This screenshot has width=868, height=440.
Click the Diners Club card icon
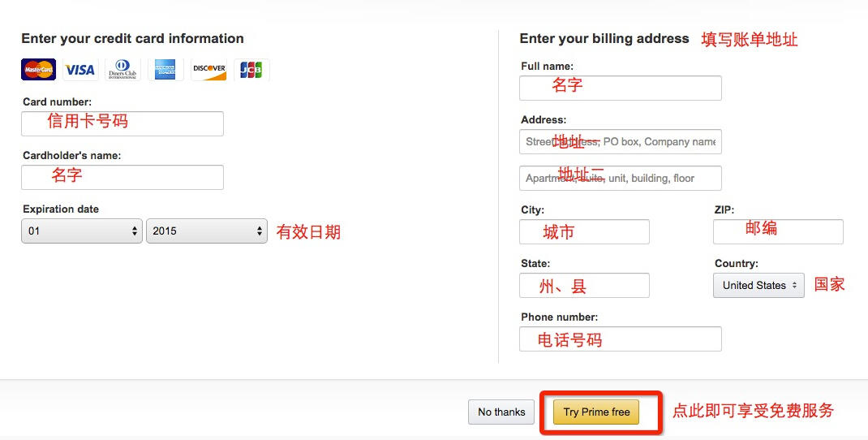[x=122, y=70]
